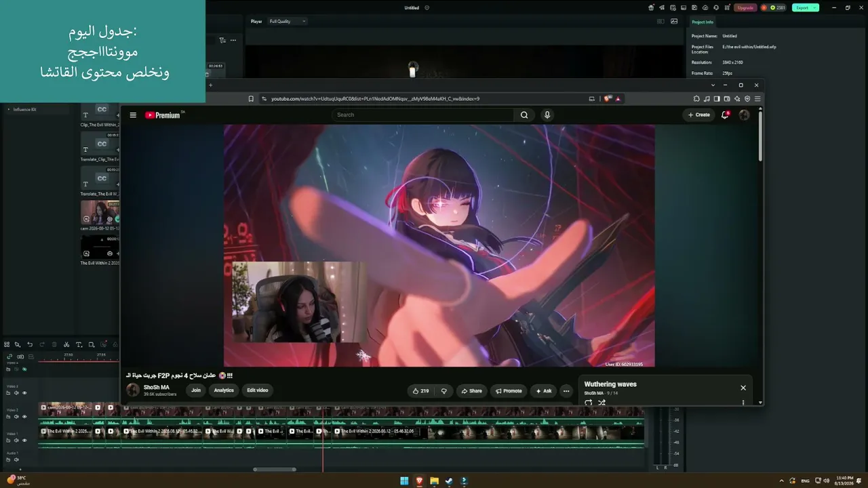Start voice search with the microphone icon

(547, 115)
